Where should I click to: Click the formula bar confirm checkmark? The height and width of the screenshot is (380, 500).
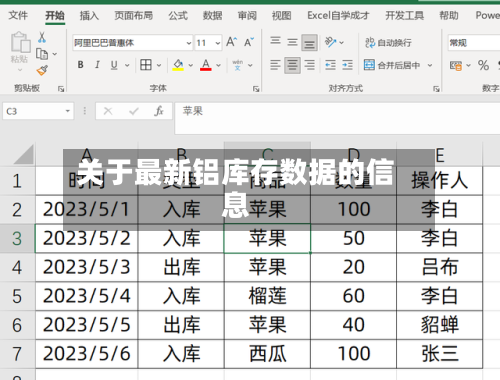click(x=134, y=111)
